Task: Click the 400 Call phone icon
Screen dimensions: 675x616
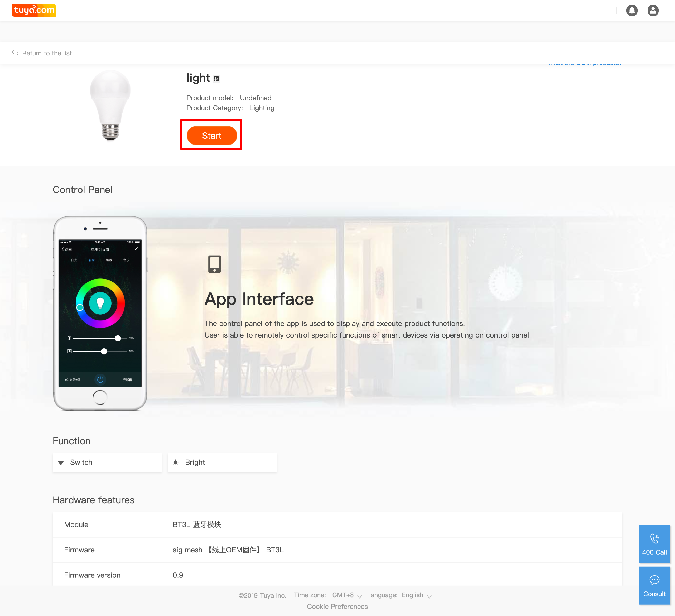Action: click(x=654, y=538)
